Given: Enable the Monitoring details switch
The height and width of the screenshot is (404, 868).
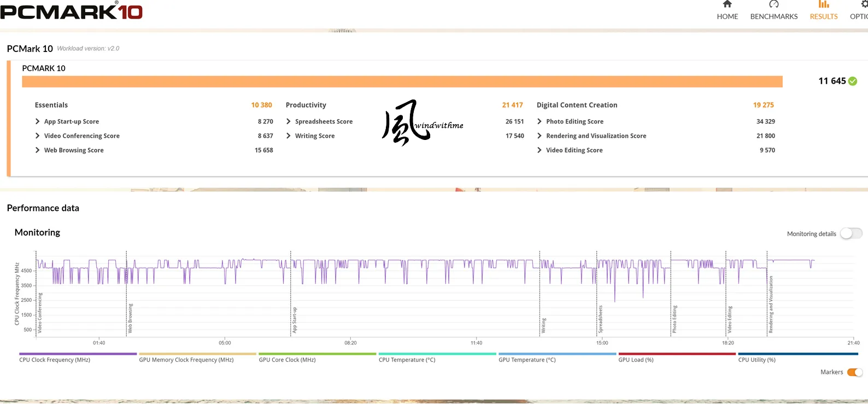Looking at the screenshot, I should tap(851, 233).
